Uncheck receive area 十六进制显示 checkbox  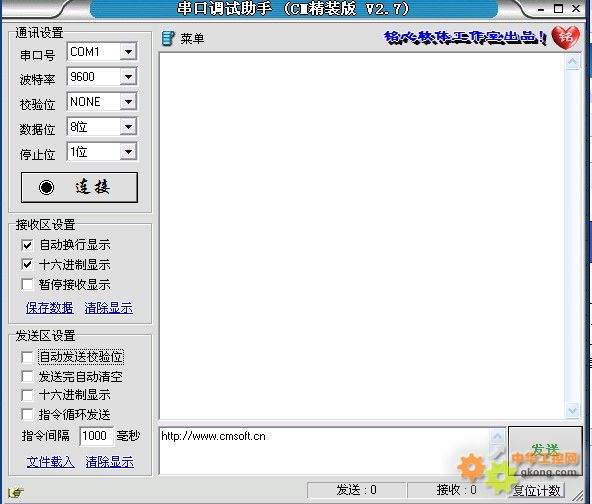point(27,264)
